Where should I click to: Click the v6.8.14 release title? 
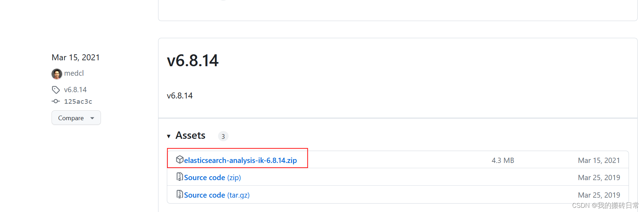click(x=192, y=60)
